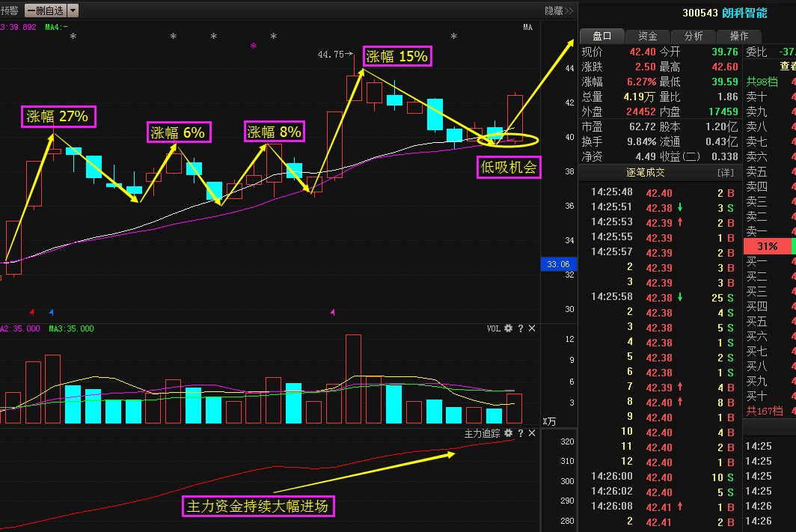This screenshot has height=532, width=796.
Task: Click the blue triangle marker below chart
Action: point(51,311)
